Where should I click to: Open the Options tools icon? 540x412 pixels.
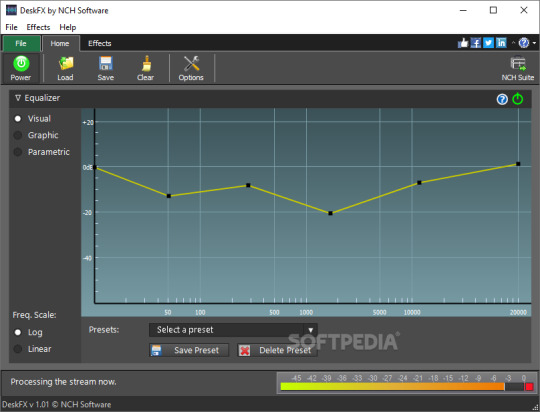tap(191, 63)
